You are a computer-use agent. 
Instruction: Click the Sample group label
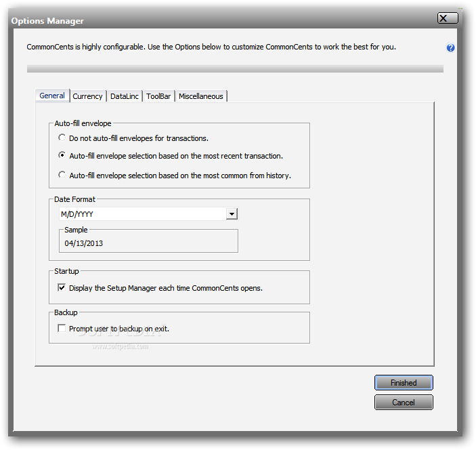(x=76, y=230)
